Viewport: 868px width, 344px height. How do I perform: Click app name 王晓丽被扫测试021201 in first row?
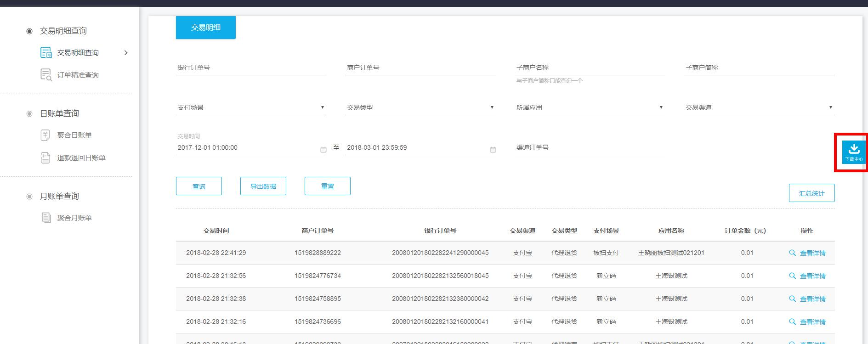pos(671,253)
